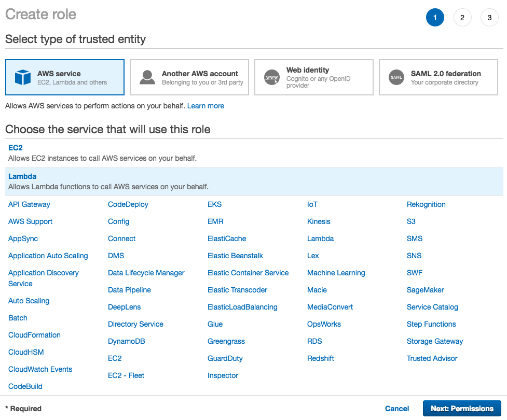
Task: Choose API Gateway from services list
Action: (x=29, y=204)
